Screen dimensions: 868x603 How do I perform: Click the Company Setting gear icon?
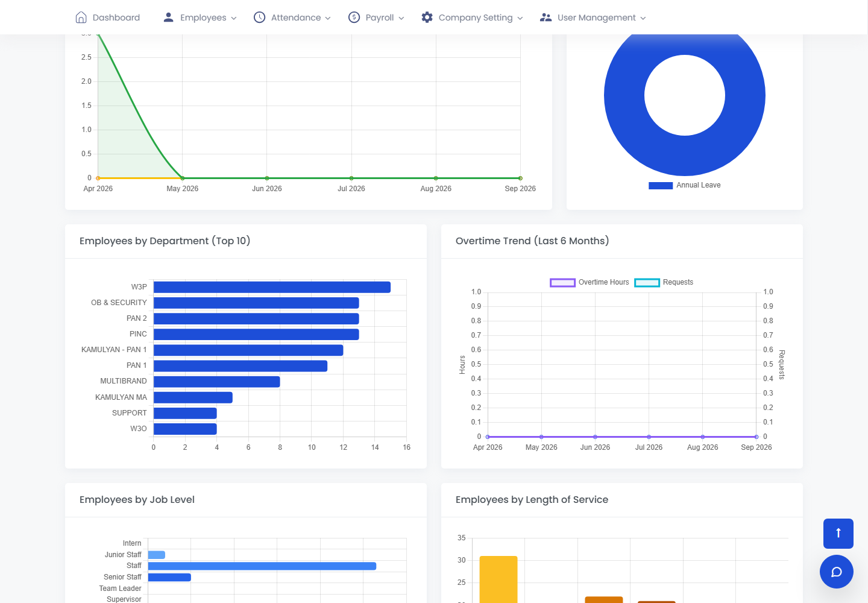[427, 17]
